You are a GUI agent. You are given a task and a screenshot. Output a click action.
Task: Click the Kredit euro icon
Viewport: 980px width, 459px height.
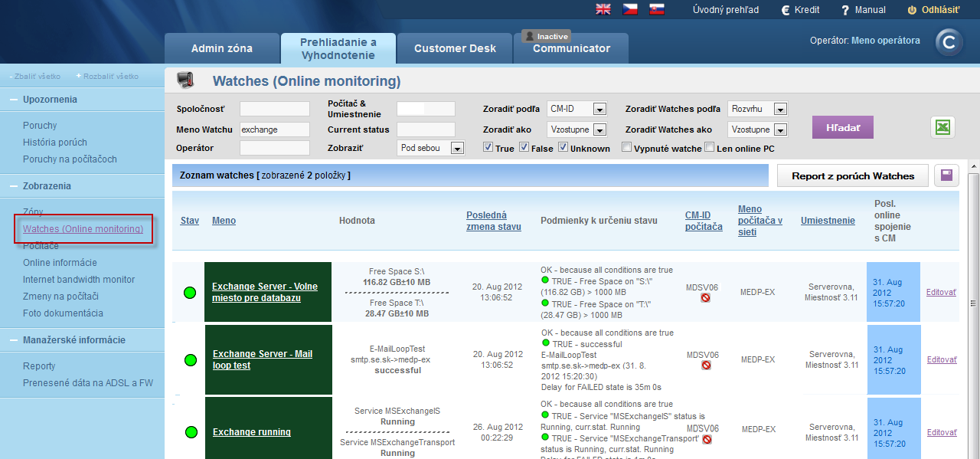pos(785,10)
